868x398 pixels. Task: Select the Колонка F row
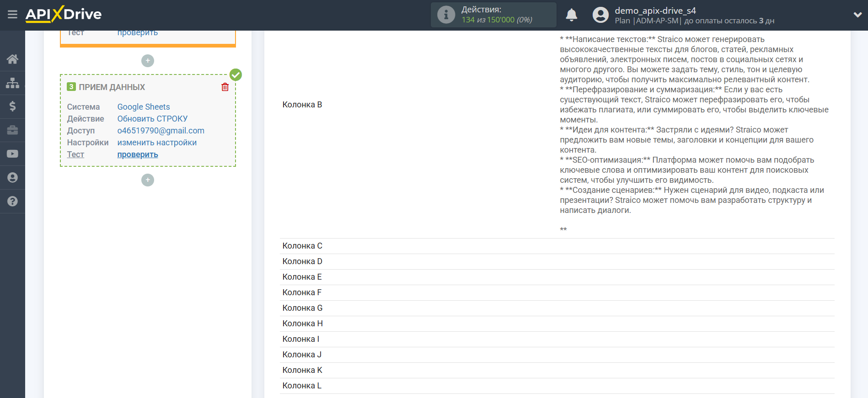click(x=557, y=292)
